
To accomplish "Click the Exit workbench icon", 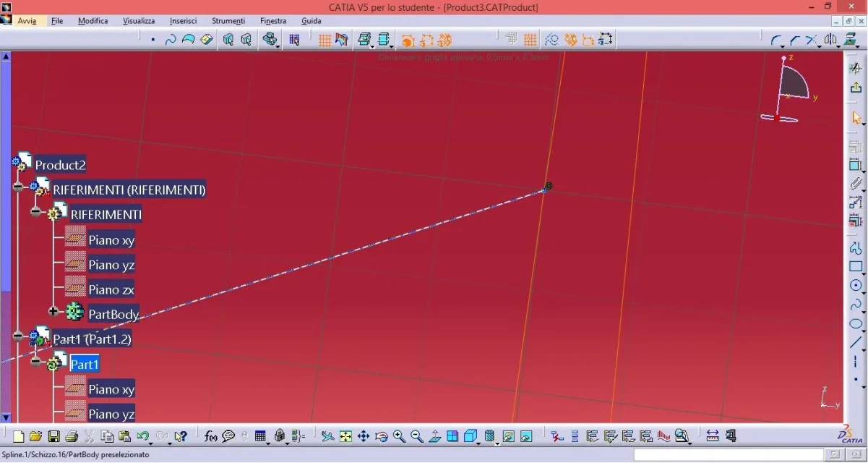I will tap(856, 88).
